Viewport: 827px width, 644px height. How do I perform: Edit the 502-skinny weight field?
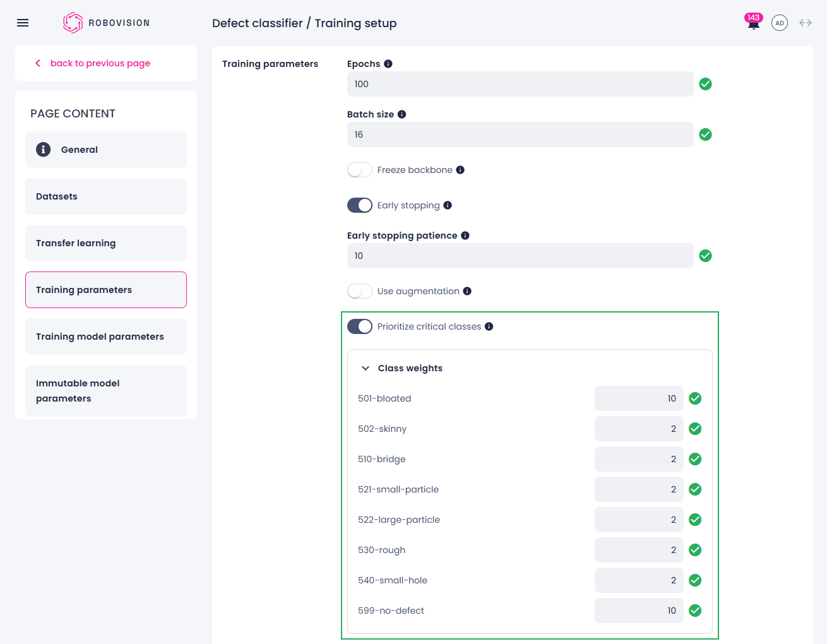(x=639, y=429)
